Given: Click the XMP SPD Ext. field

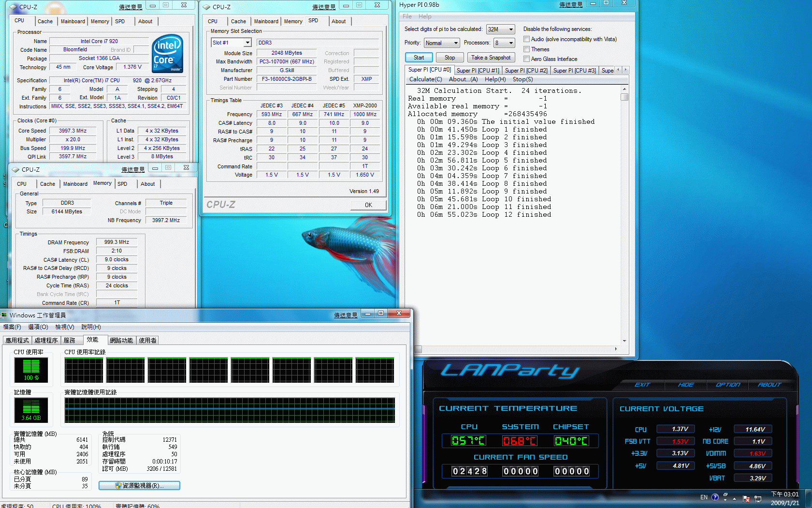Looking at the screenshot, I should tap(366, 79).
